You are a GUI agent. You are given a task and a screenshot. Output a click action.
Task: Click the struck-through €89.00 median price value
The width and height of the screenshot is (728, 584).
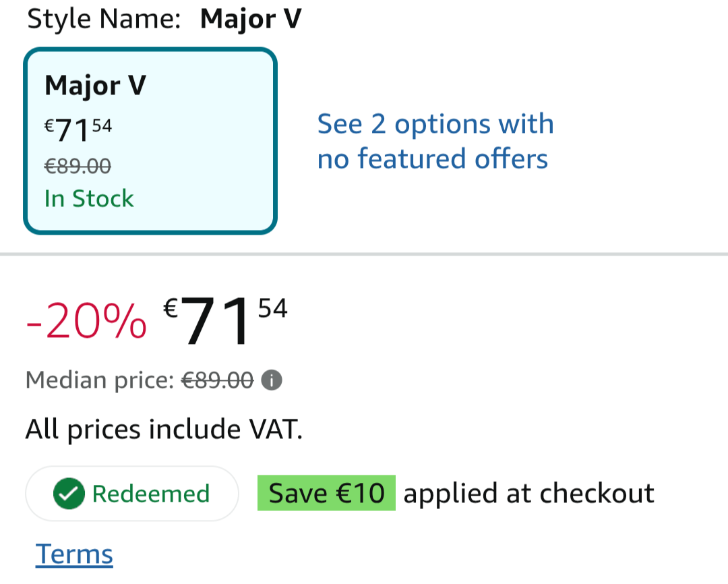218,381
